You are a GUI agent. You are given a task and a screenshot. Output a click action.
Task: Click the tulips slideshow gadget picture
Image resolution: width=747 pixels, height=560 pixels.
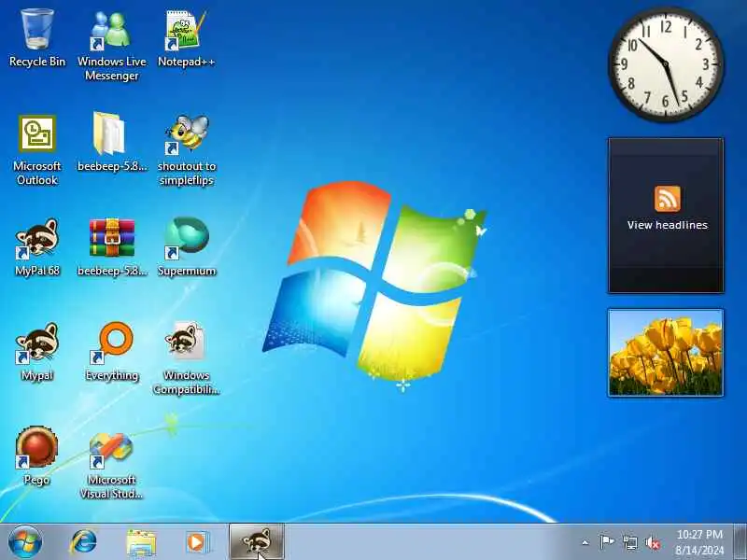coord(666,353)
